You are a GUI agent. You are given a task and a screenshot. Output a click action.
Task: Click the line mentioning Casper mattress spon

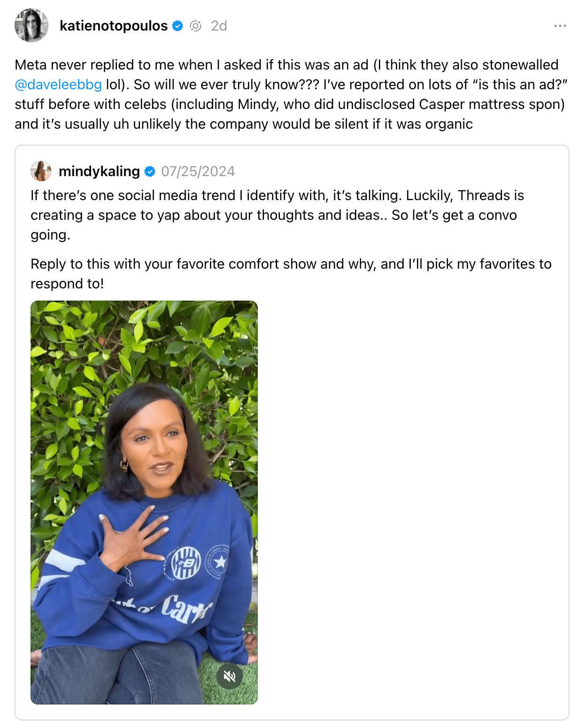(x=290, y=104)
